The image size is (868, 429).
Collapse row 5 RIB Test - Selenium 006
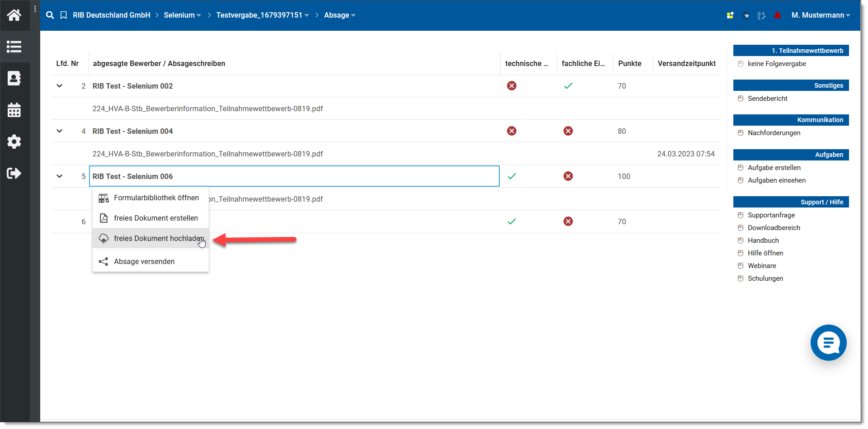point(59,176)
